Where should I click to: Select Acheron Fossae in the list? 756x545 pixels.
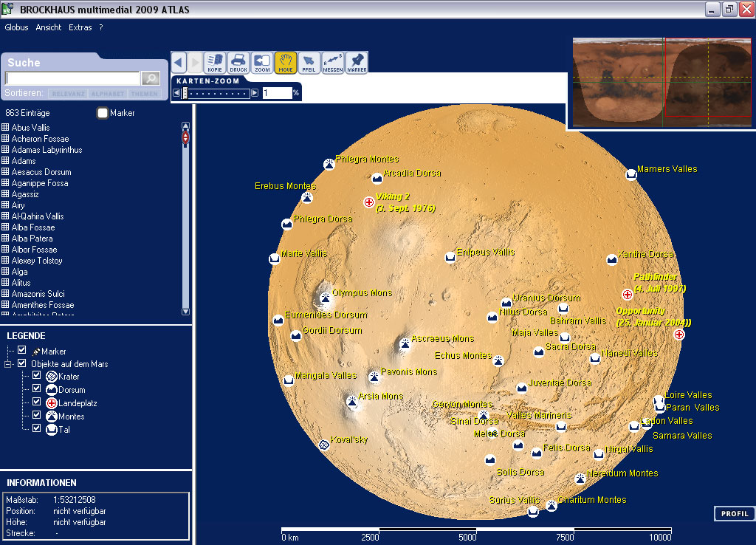point(40,138)
